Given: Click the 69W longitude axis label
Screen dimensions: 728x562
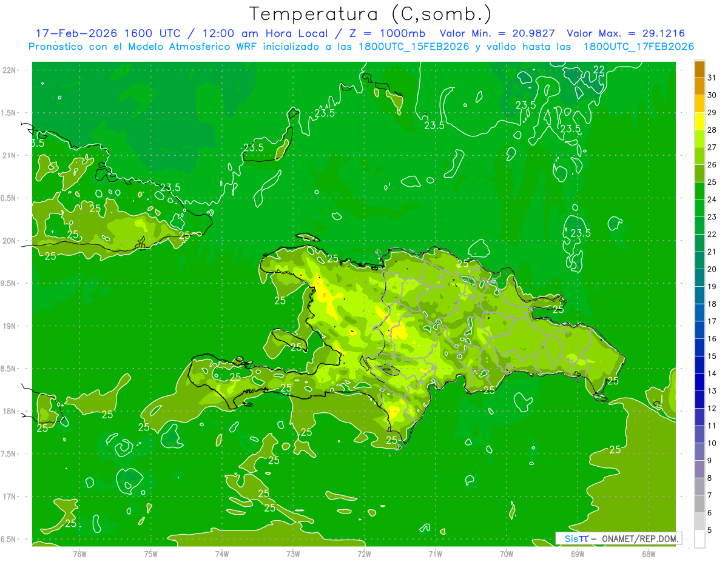Looking at the screenshot, I should point(578,554).
